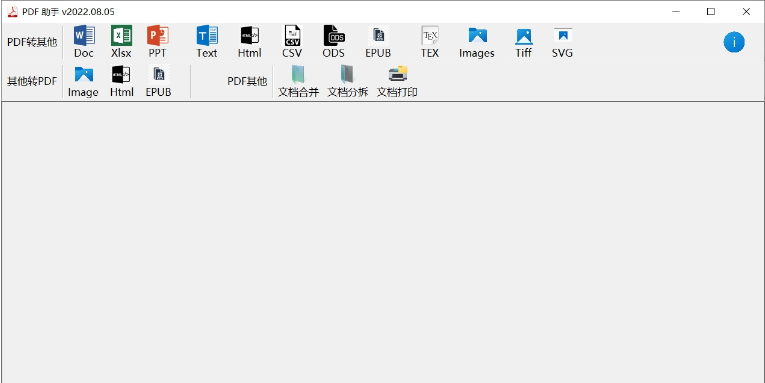Click the SVG conversion icon
This screenshot has height=383, width=765.
pos(563,42)
